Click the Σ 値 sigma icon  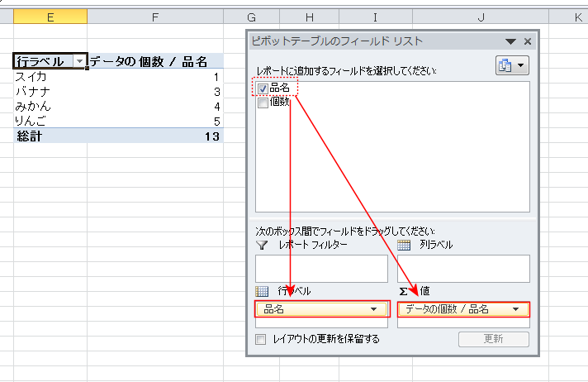tap(403, 291)
